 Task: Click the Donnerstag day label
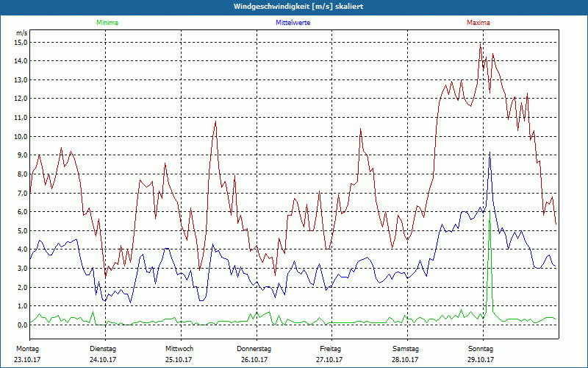click(254, 349)
